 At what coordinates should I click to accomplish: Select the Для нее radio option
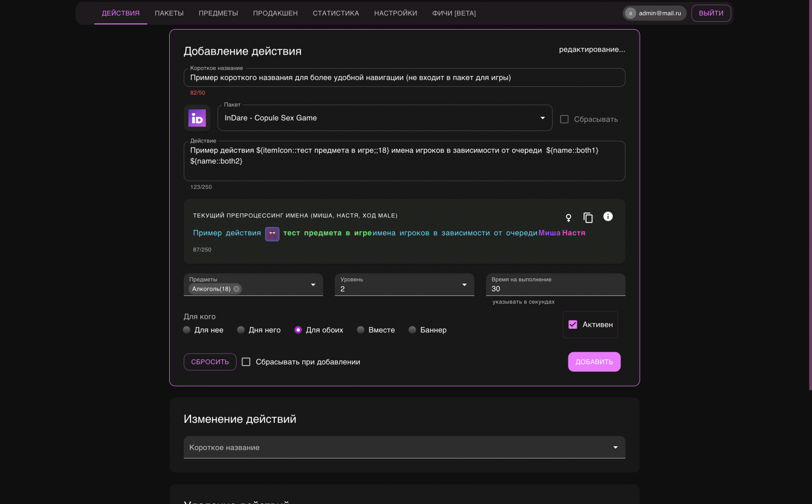187,330
